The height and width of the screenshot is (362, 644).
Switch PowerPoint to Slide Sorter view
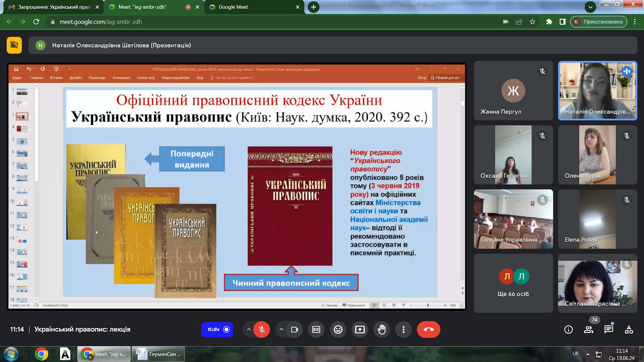tap(383, 305)
